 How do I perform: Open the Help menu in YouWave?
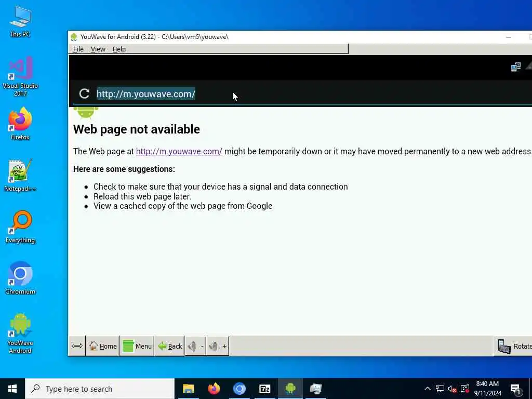(119, 49)
